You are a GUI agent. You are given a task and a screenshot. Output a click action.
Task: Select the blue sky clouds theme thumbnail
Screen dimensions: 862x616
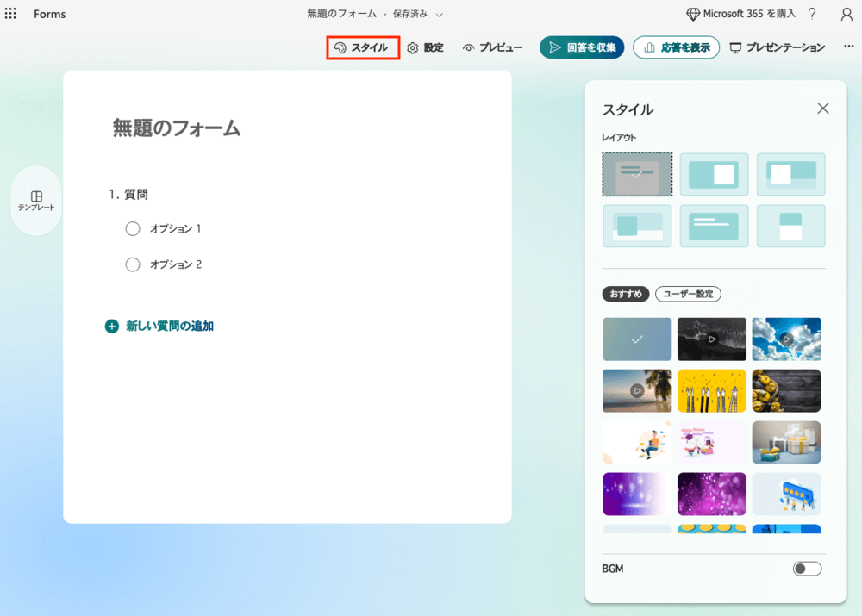click(786, 339)
